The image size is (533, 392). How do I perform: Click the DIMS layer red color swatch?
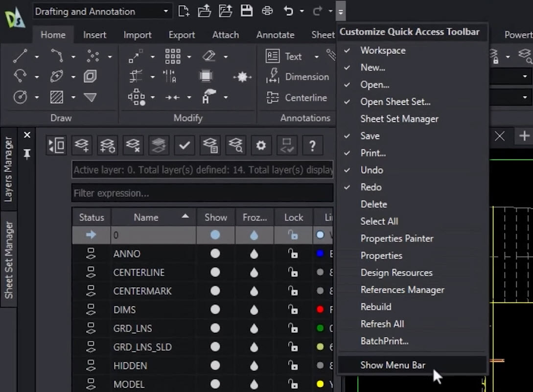pyautogui.click(x=320, y=309)
